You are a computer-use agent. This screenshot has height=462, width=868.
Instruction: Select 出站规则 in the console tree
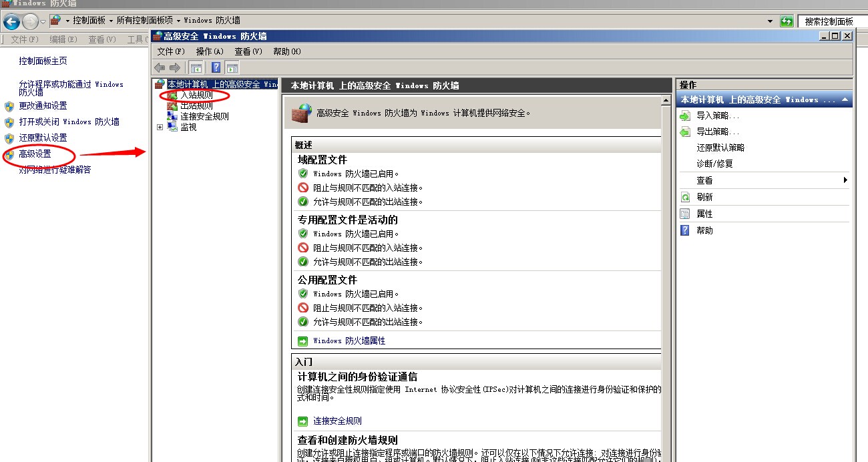pyautogui.click(x=196, y=105)
